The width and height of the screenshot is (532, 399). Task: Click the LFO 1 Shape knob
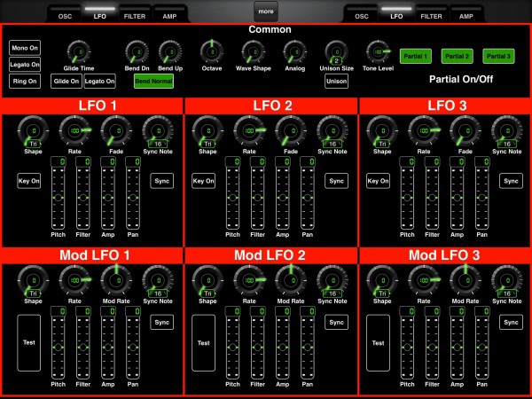coord(33,131)
